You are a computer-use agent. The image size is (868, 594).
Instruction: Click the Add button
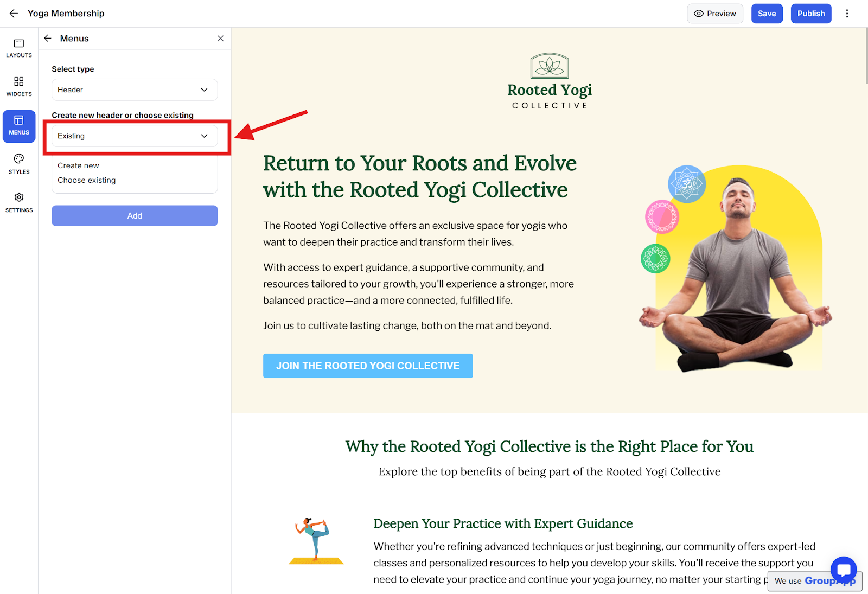click(x=135, y=216)
